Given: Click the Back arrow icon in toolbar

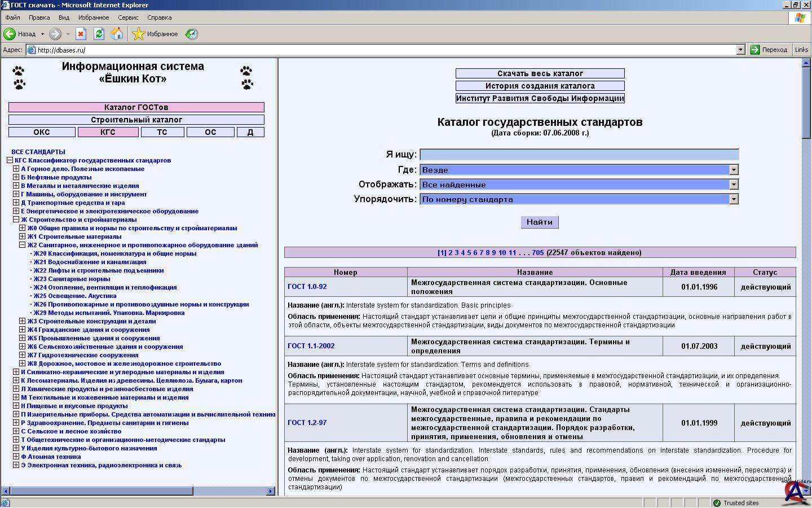Looking at the screenshot, I should [x=10, y=34].
